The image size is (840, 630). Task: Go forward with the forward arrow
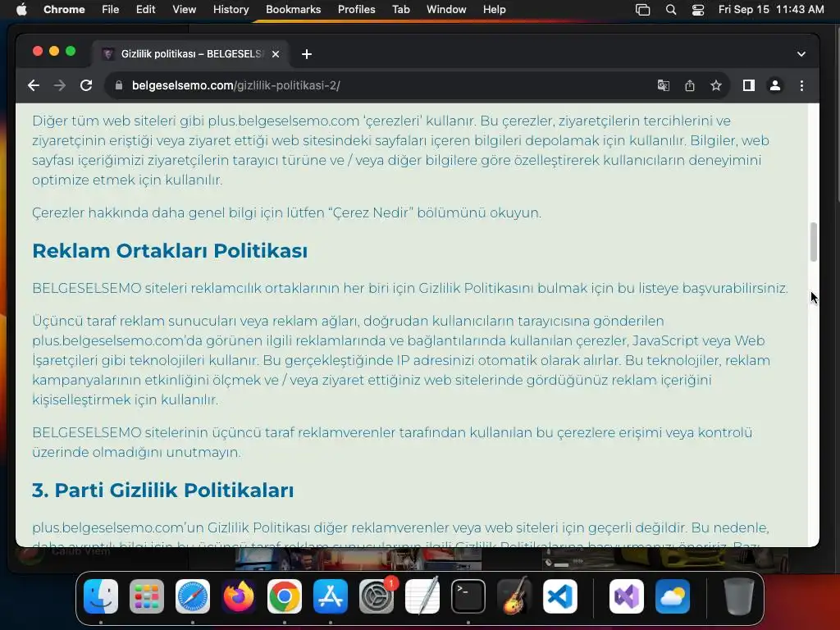(59, 85)
